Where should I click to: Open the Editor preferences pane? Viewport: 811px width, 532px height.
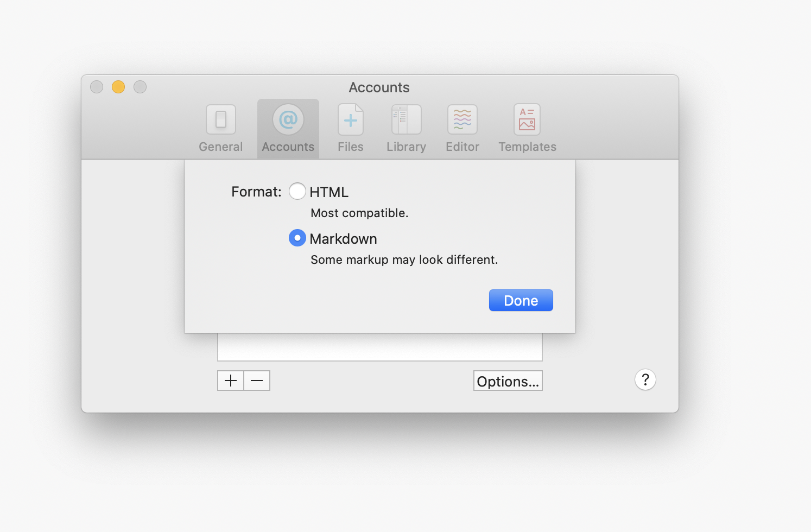(x=462, y=129)
